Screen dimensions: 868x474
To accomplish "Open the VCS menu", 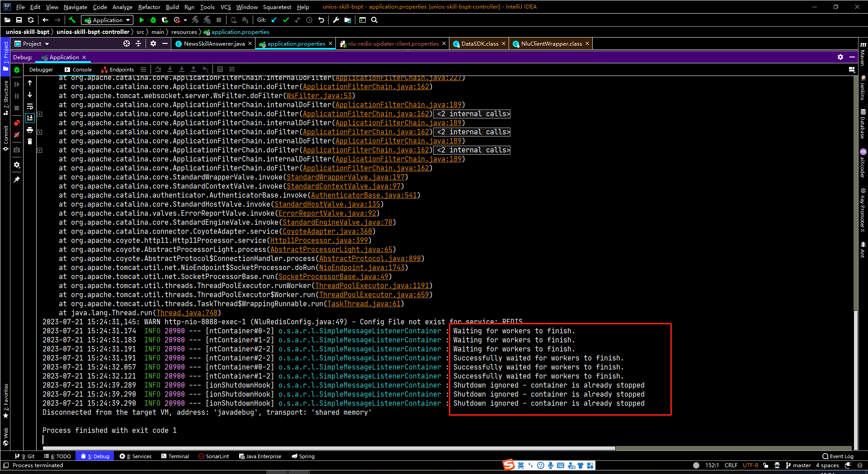I will [x=226, y=7].
